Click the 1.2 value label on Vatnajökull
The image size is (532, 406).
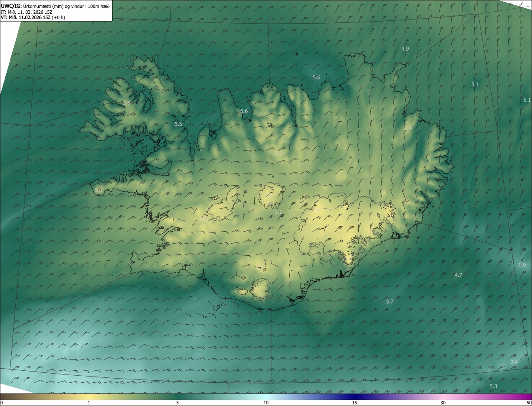click(x=317, y=210)
